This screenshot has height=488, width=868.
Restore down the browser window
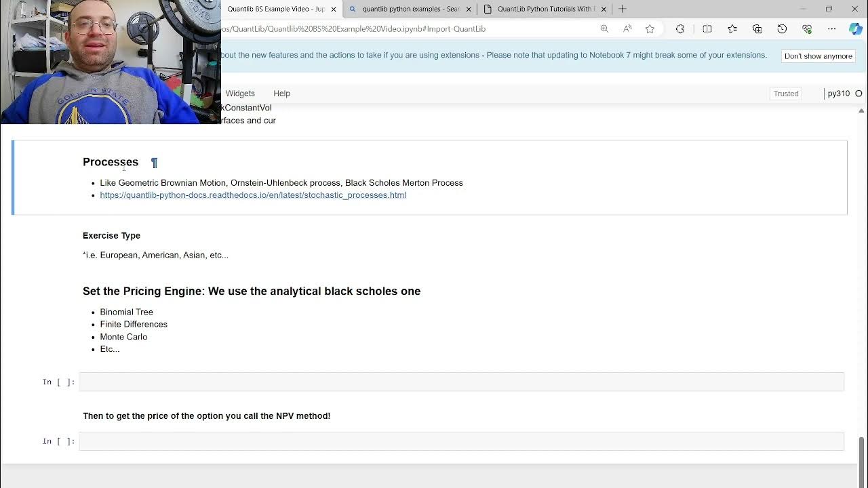[829, 9]
